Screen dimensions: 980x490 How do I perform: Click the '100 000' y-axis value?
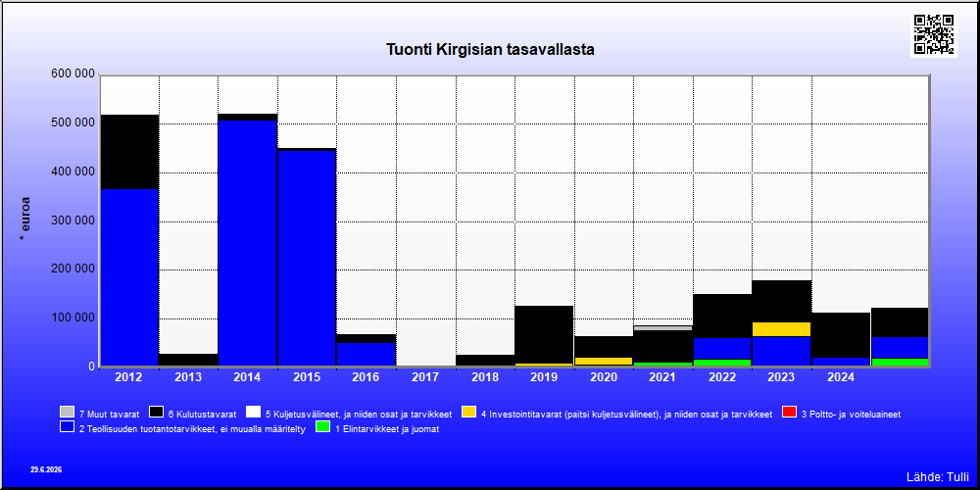(x=73, y=318)
